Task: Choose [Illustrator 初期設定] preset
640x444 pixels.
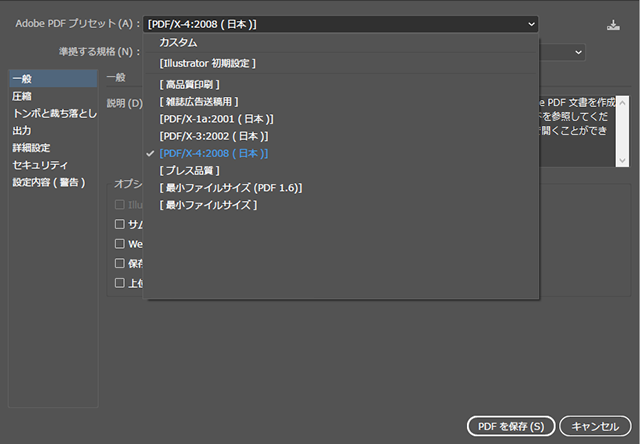Action: (x=341, y=63)
